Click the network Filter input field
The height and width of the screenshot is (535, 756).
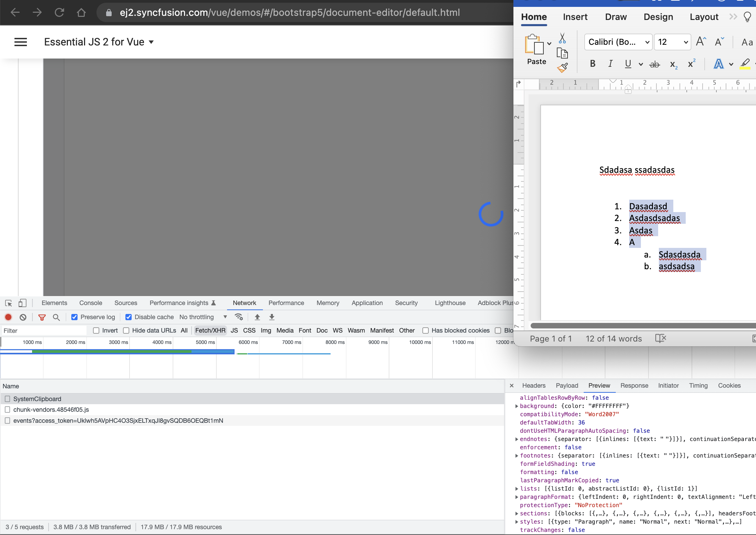(44, 331)
